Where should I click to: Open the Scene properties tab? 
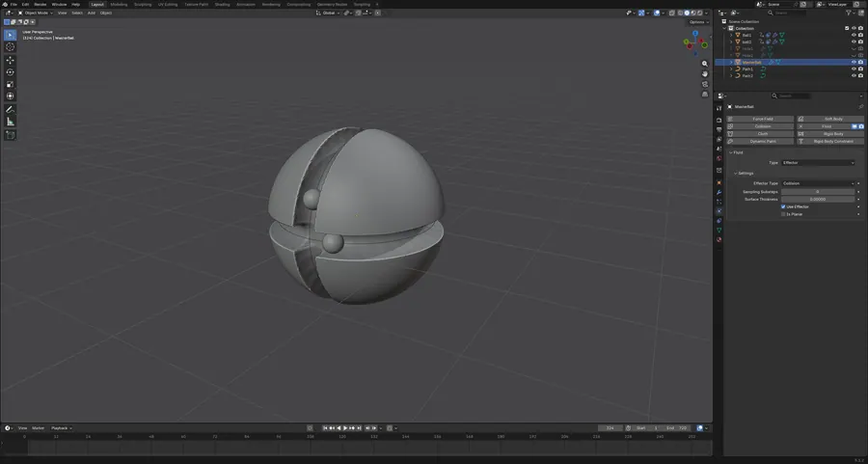tap(719, 149)
